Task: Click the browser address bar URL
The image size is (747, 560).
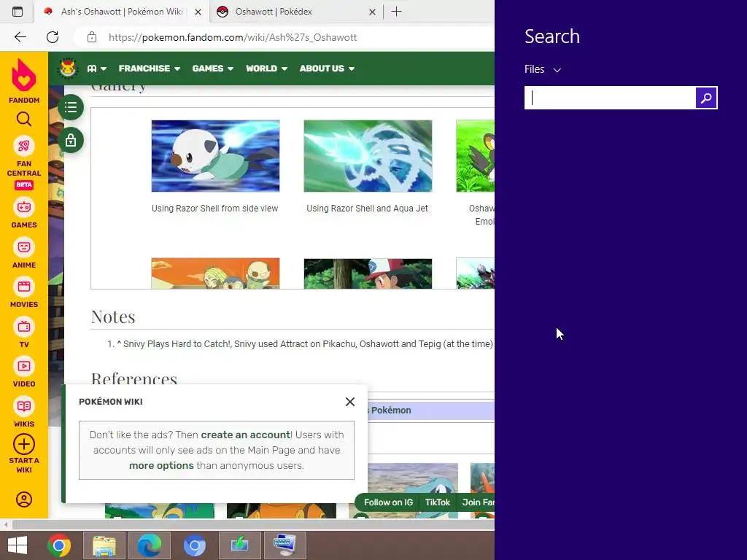Action: [x=233, y=37]
